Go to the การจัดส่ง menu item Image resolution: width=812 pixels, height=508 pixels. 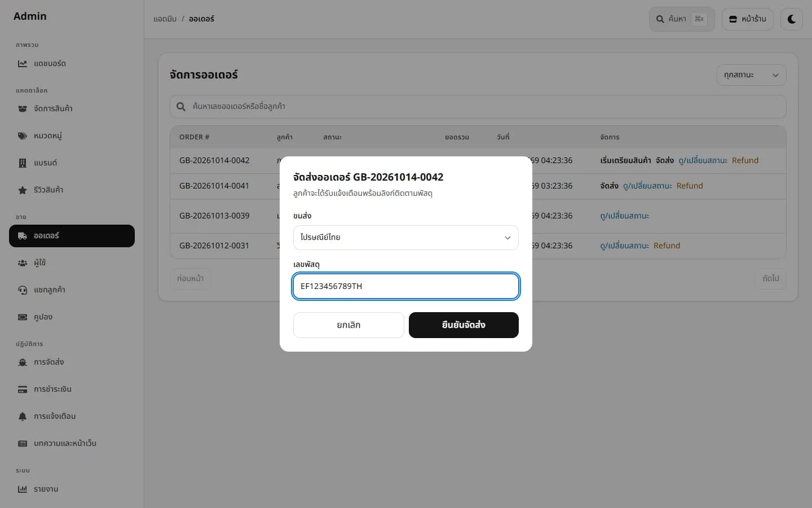(72, 362)
